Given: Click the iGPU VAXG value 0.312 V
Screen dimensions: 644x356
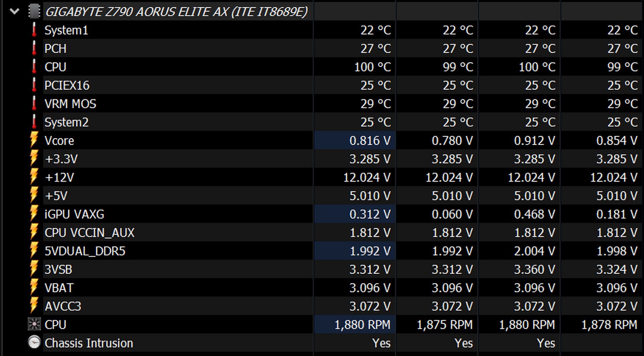Looking at the screenshot, I should (x=370, y=215).
